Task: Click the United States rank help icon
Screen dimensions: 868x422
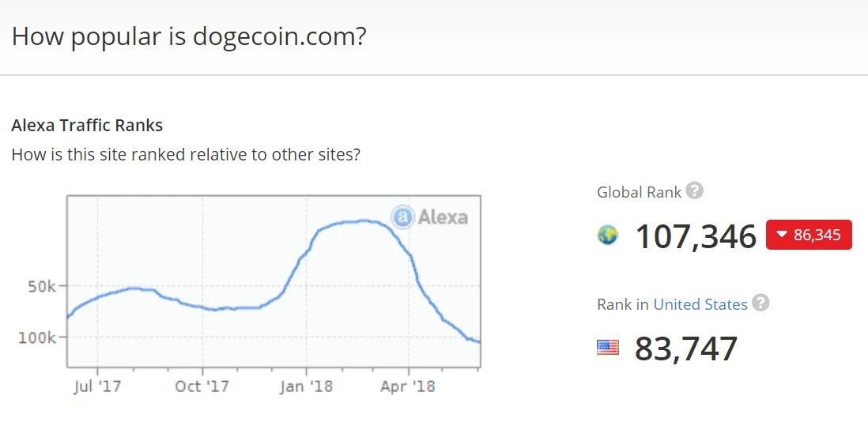Action: coord(760,303)
